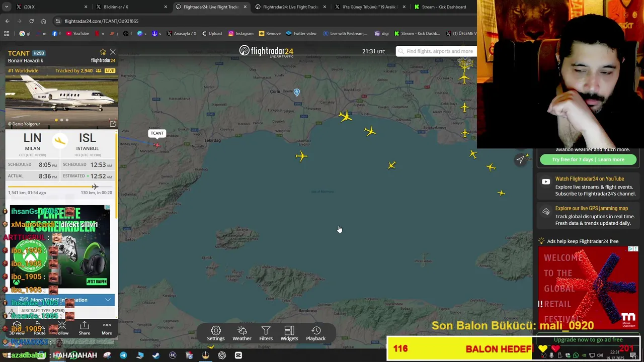Open the browser home page
This screenshot has height=362, width=644.
click(x=43, y=21)
